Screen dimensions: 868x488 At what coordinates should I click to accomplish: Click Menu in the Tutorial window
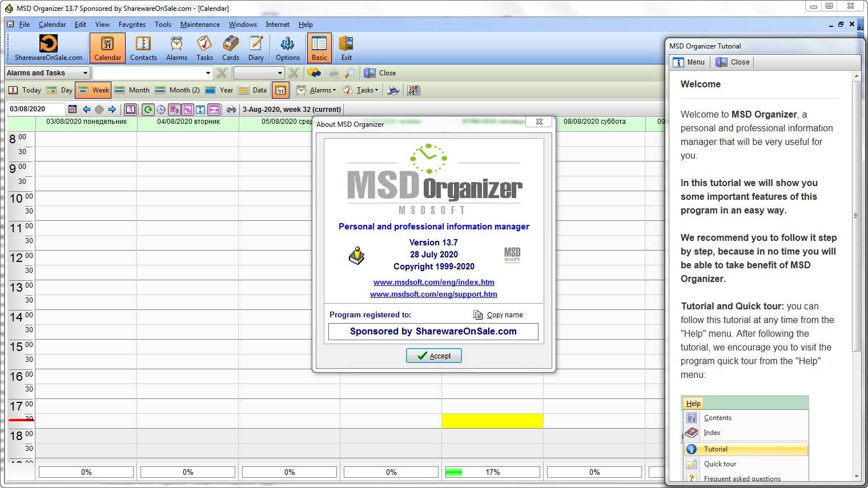(689, 62)
